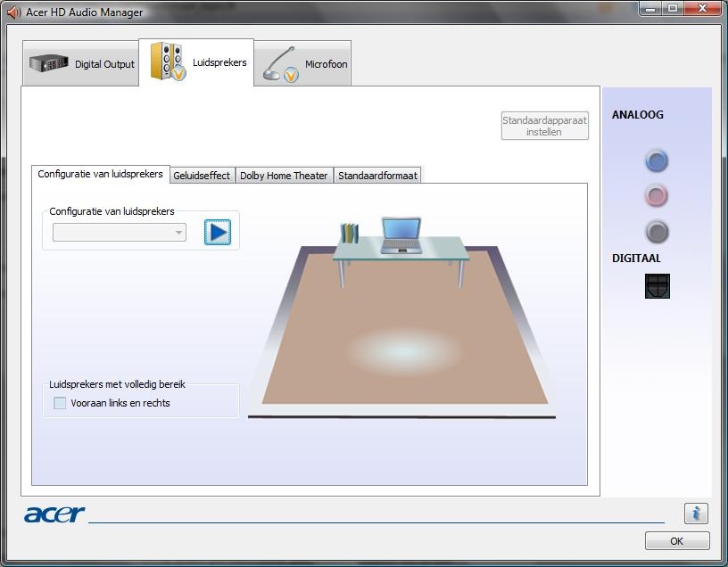The width and height of the screenshot is (728, 567).
Task: Click the gray analog audio jack
Action: pos(657,232)
